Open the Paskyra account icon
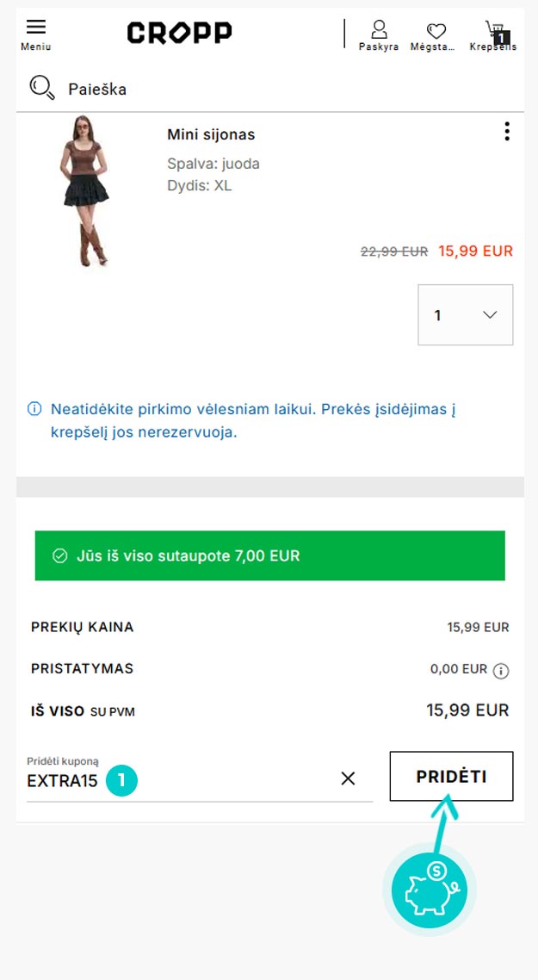This screenshot has height=980, width=538. [379, 29]
